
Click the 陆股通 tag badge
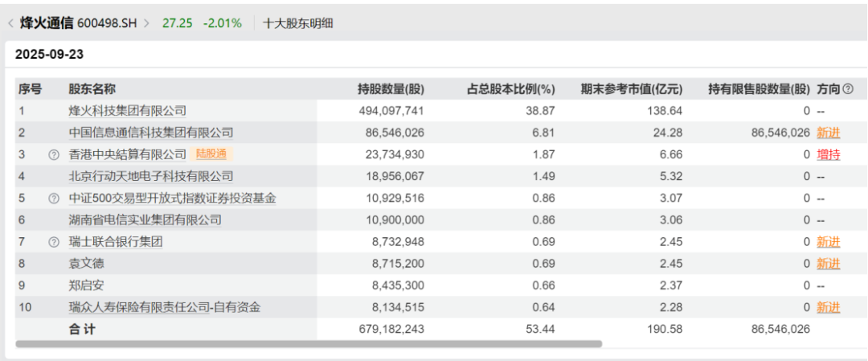point(211,154)
